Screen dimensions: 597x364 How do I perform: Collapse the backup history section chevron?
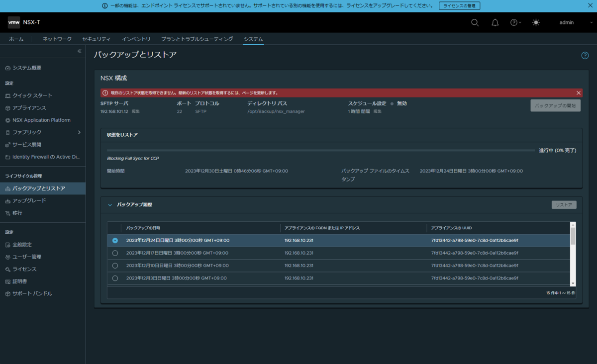point(110,204)
